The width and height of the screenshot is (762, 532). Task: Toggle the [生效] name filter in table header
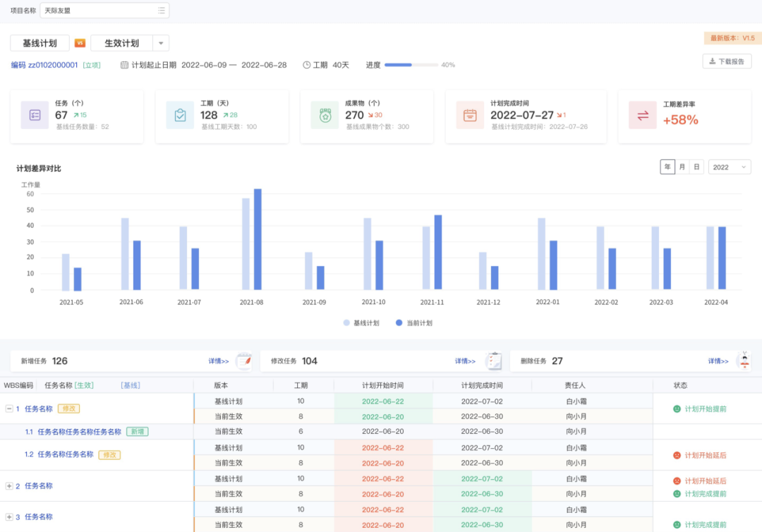pyautogui.click(x=84, y=385)
